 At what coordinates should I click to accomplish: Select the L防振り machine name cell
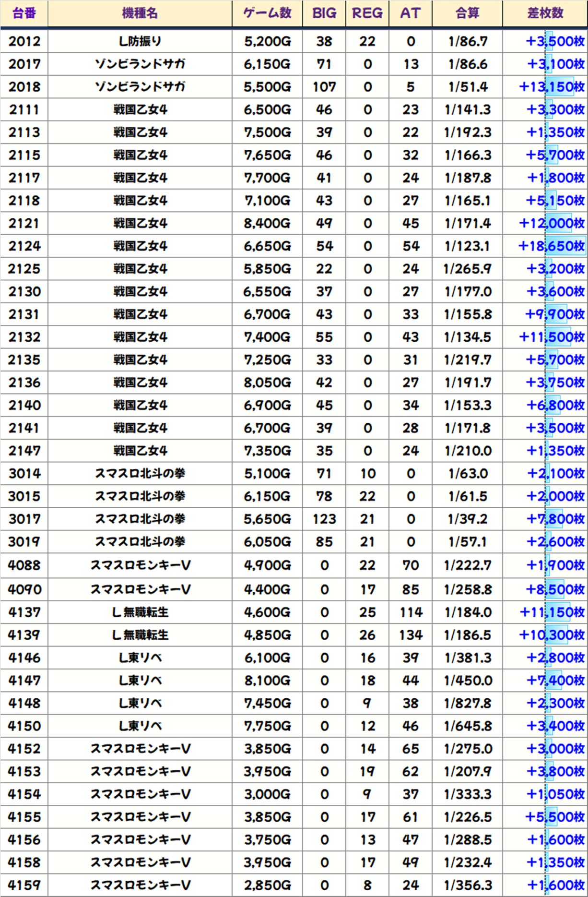point(140,41)
